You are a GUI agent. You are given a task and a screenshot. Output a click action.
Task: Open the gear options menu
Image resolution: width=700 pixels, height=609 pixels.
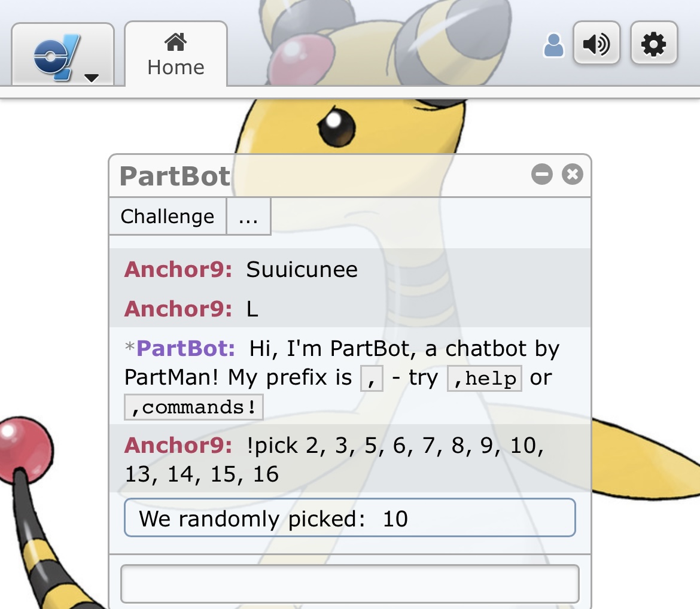coord(654,44)
